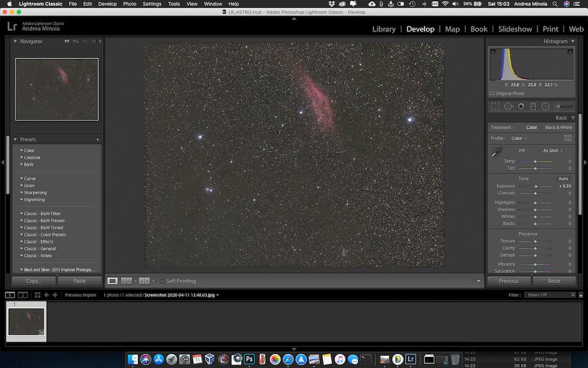Check the Original Photo box under the histogram

tap(492, 93)
